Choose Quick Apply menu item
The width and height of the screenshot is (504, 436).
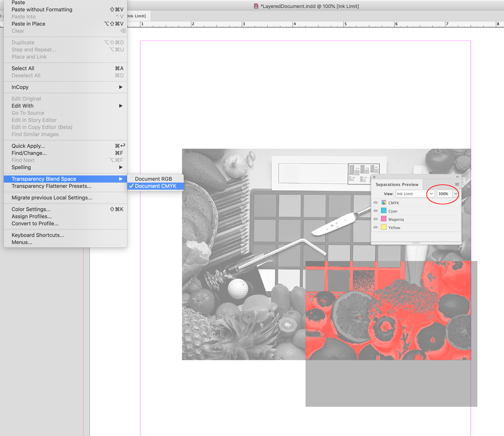coord(65,146)
